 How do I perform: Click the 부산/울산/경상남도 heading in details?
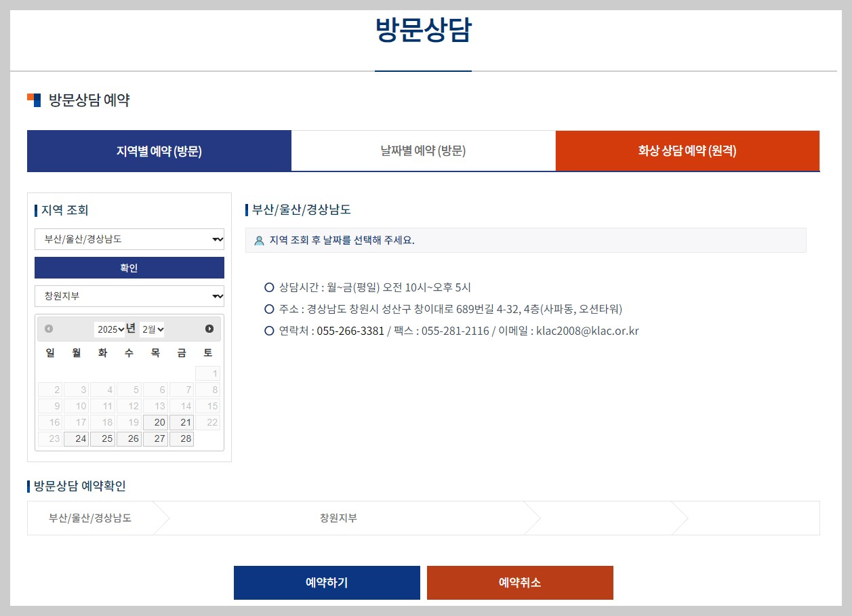pyautogui.click(x=302, y=209)
